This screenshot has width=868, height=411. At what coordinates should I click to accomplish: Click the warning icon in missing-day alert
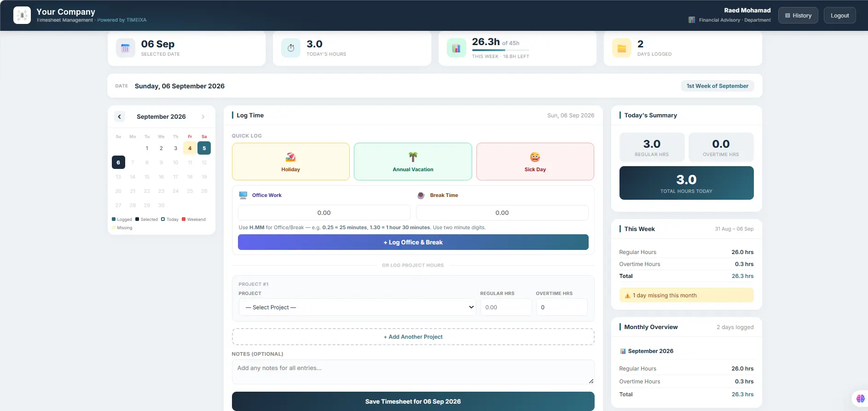point(627,295)
